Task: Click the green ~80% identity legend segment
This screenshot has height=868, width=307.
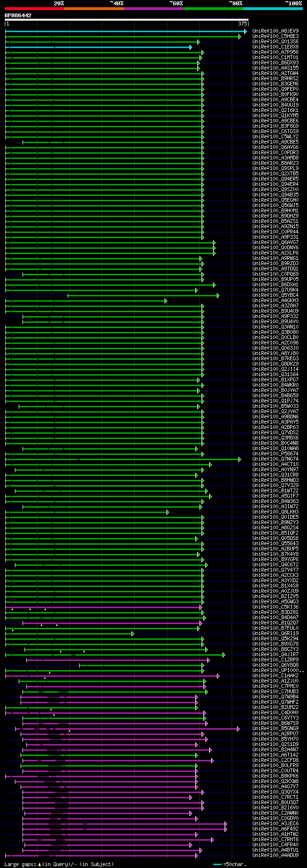Action: [213, 8]
